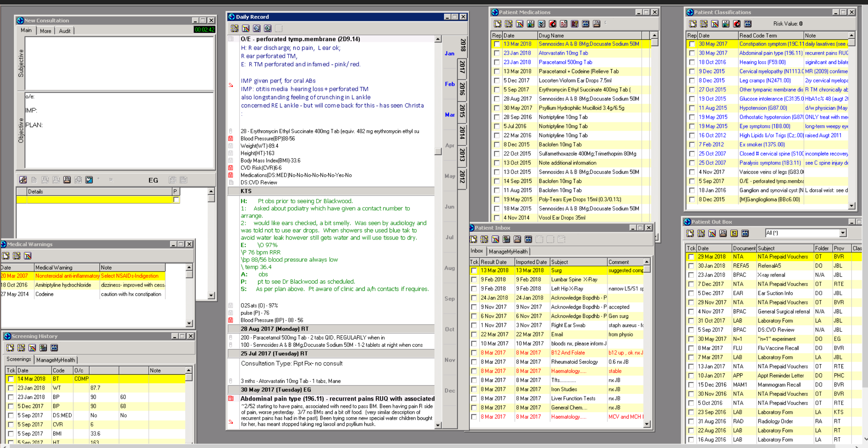Tick checkbox for 14 Mar 2018 BT screening
The image size is (868, 448).
(x=11, y=379)
